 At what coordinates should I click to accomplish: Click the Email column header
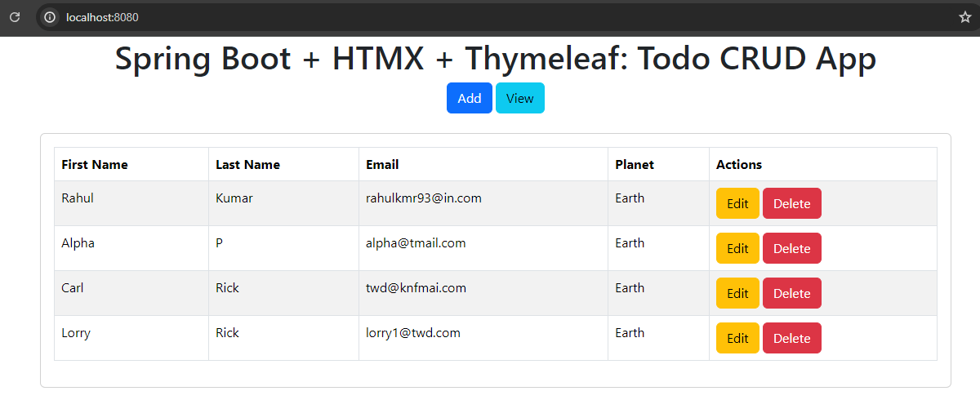click(382, 164)
